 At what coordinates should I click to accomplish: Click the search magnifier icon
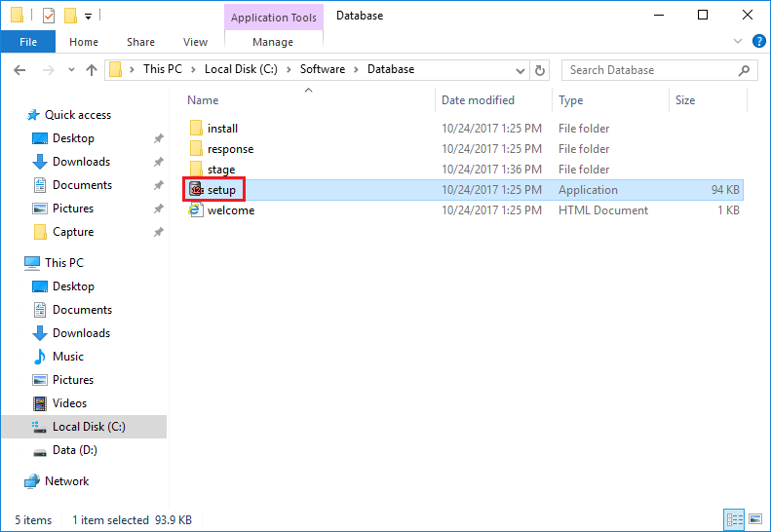coord(745,70)
